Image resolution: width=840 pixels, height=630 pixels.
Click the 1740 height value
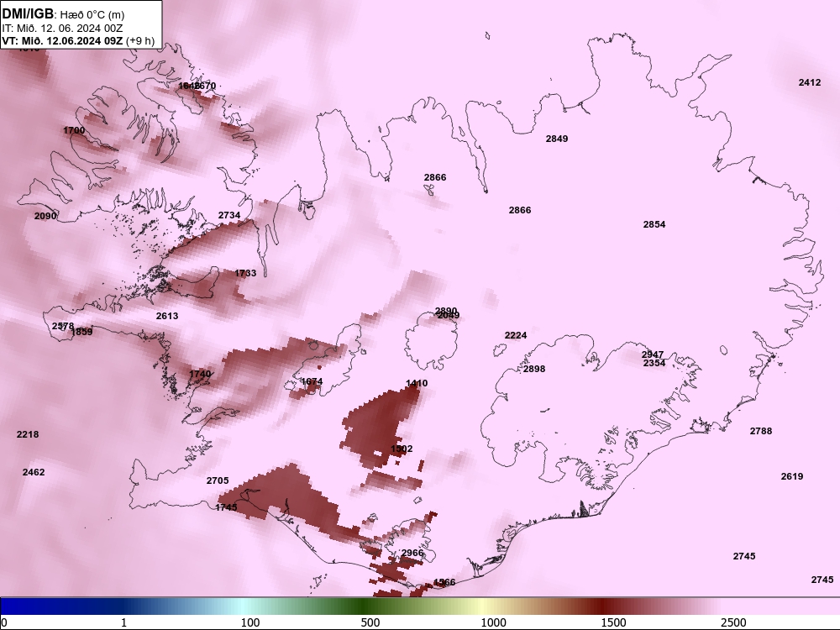(200, 374)
